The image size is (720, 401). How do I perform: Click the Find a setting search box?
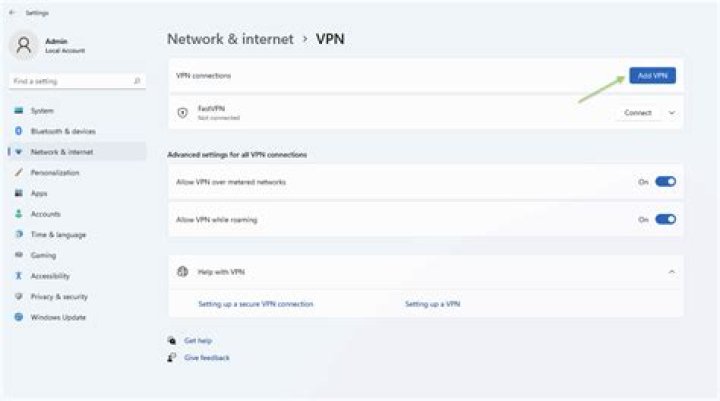coord(76,80)
